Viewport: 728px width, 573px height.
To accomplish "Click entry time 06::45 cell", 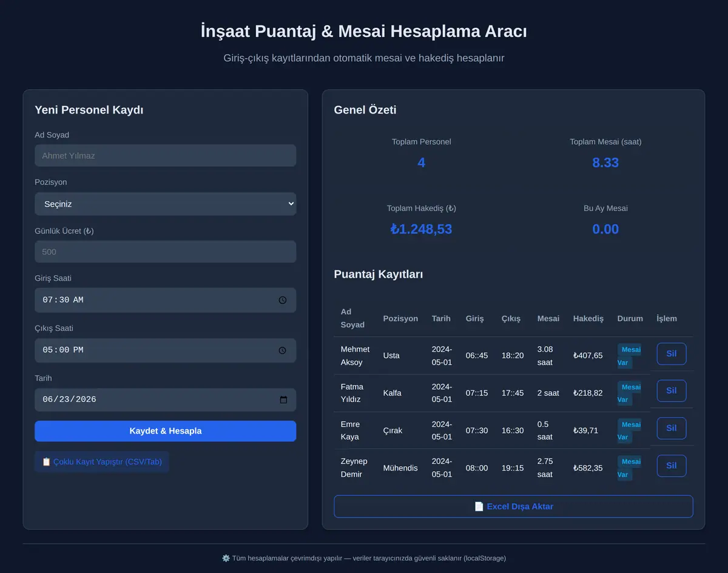I will pyautogui.click(x=477, y=356).
